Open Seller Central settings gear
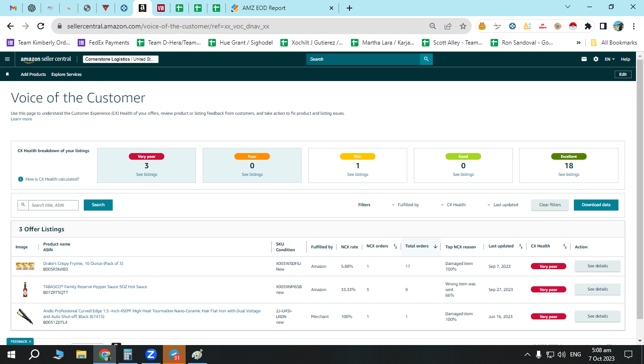The width and height of the screenshot is (644, 364). 596,59
